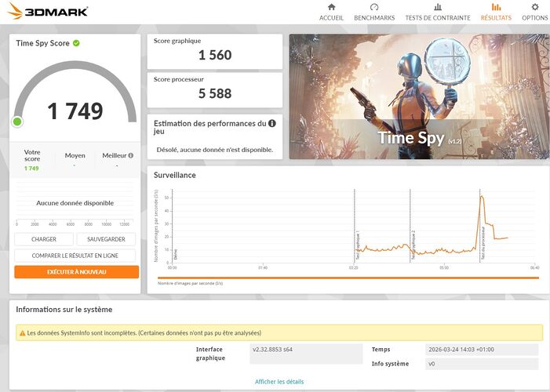The height and width of the screenshot is (392, 550).
Task: Click green Votre score value 1 749
Action: tap(31, 169)
